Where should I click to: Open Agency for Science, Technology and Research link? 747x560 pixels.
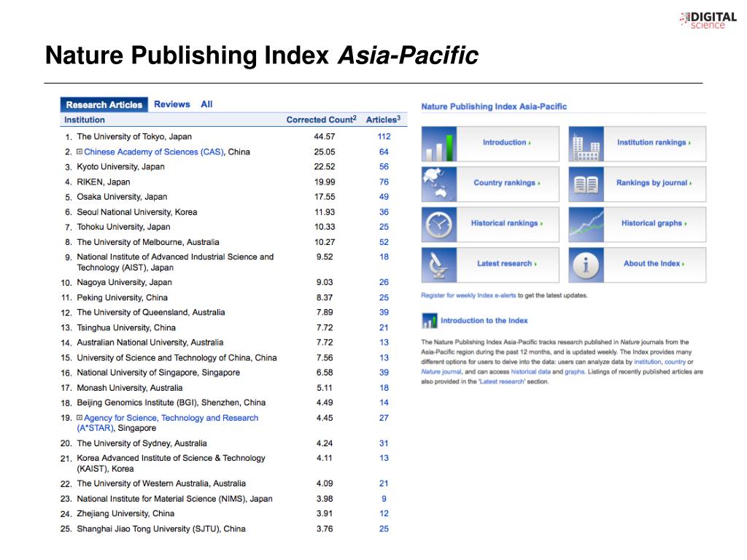point(168,423)
